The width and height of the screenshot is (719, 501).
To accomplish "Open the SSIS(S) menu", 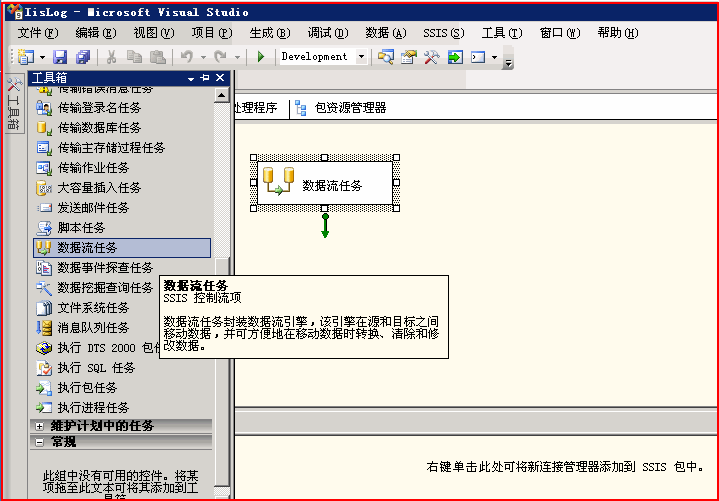I will [x=443, y=33].
